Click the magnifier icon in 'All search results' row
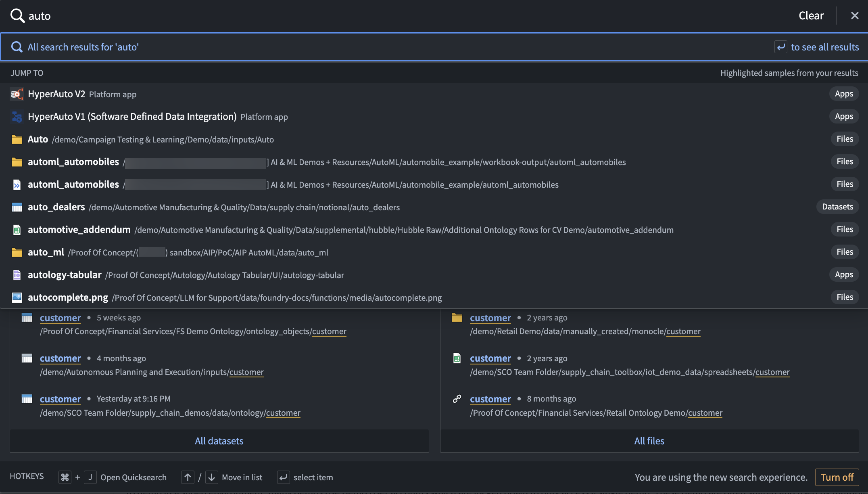This screenshot has width=868, height=494. pyautogui.click(x=17, y=47)
